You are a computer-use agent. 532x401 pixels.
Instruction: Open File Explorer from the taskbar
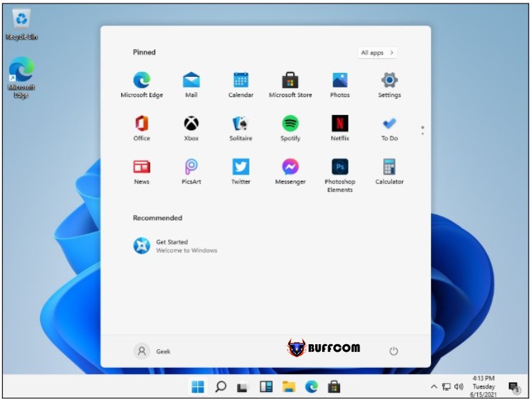click(x=289, y=386)
